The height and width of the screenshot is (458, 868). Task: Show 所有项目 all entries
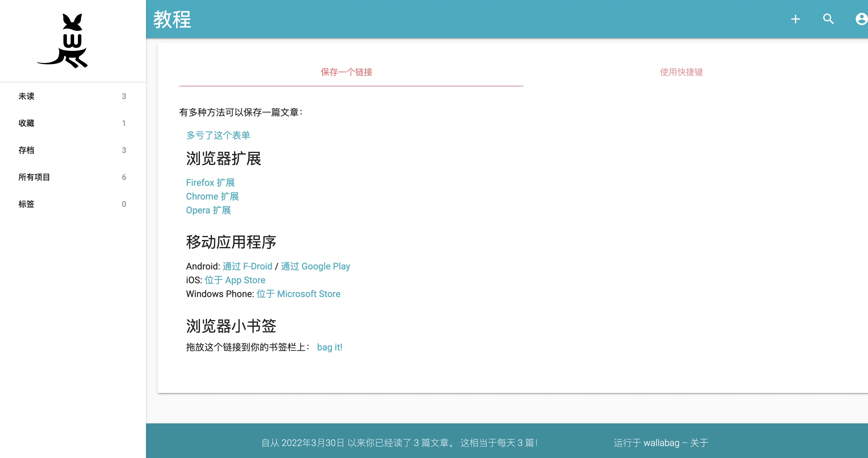34,177
